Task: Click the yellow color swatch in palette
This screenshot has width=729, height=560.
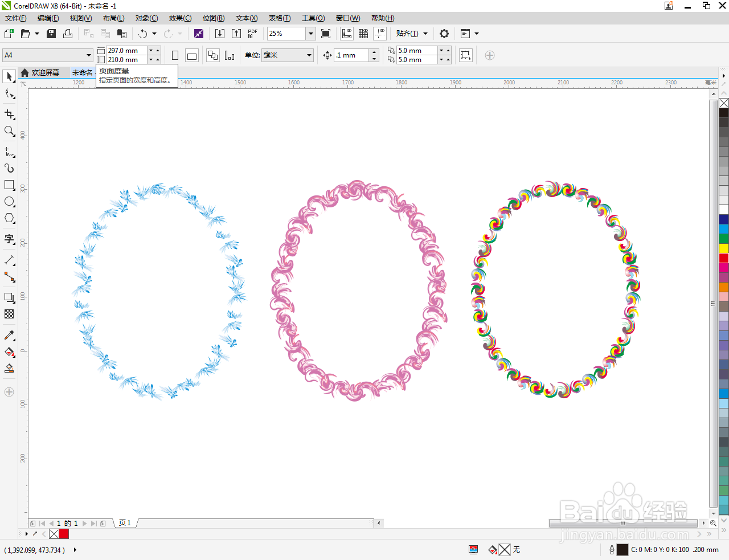Action: (724, 248)
